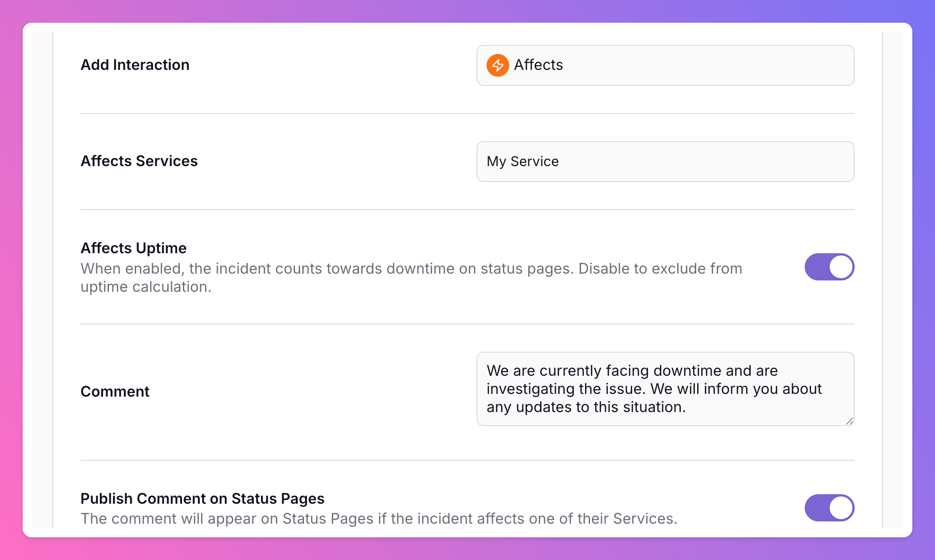Click the Publish Comment on Status Pages heading
The image size is (935, 560).
tap(202, 498)
